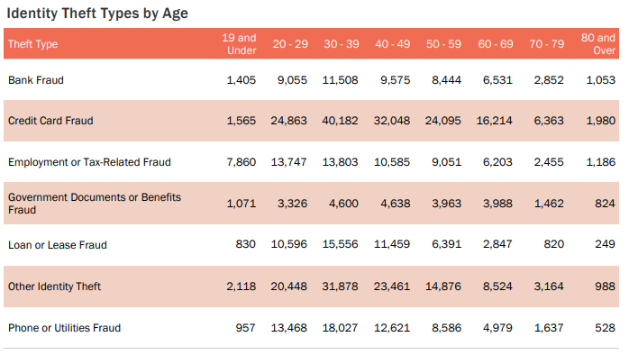The image size is (629, 364).
Task: Select the 7,860 value cell
Action: tap(241, 162)
